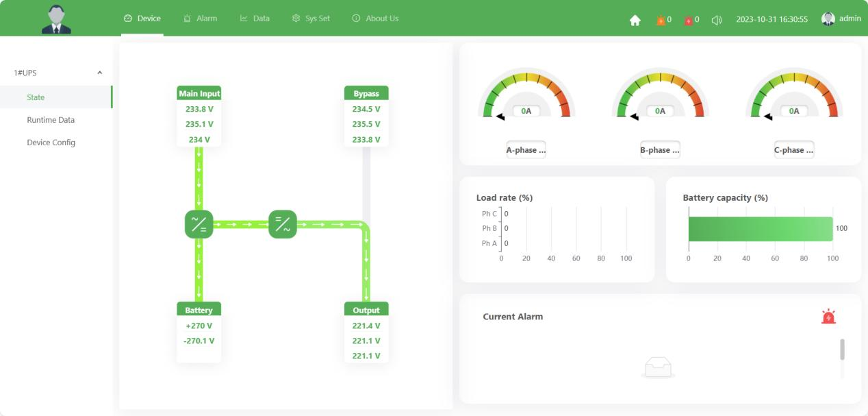Click Battery value -270.1 V
This screenshot has height=416, width=868.
pyautogui.click(x=199, y=341)
